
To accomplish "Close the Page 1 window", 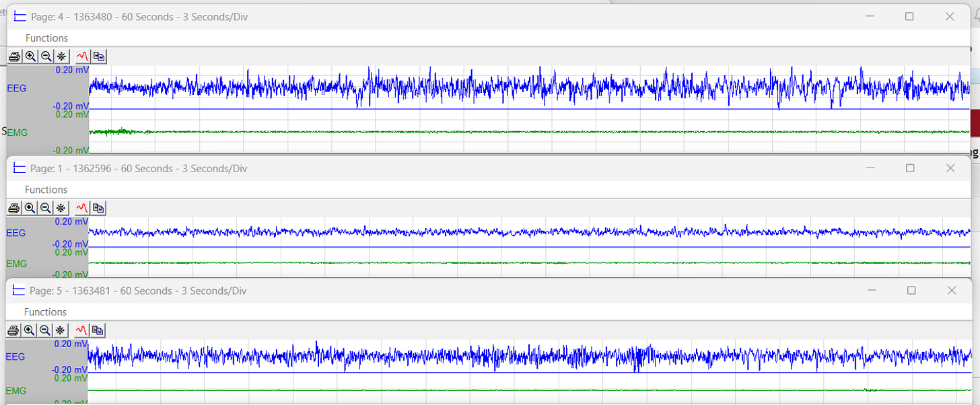I will [950, 168].
